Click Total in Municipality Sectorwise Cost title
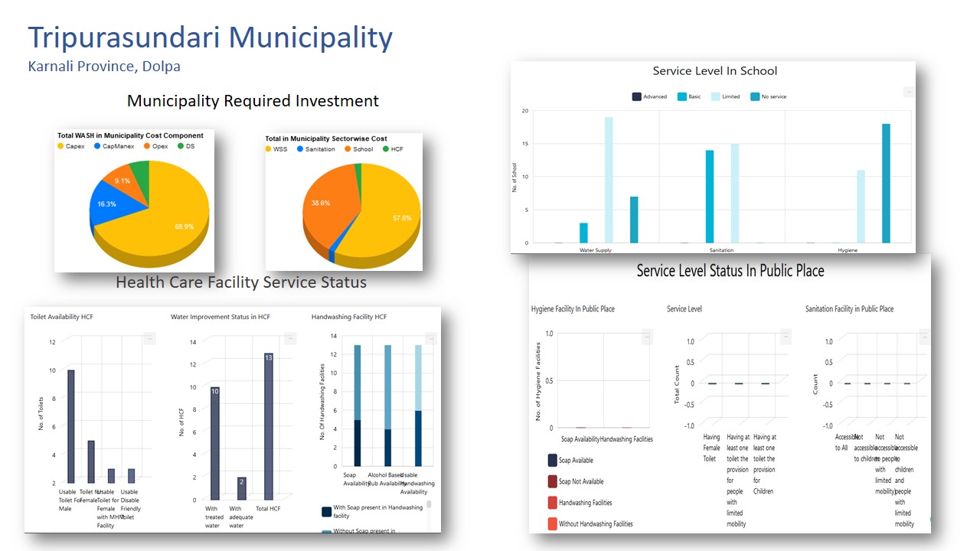This screenshot has height=551, width=980. pos(326,139)
